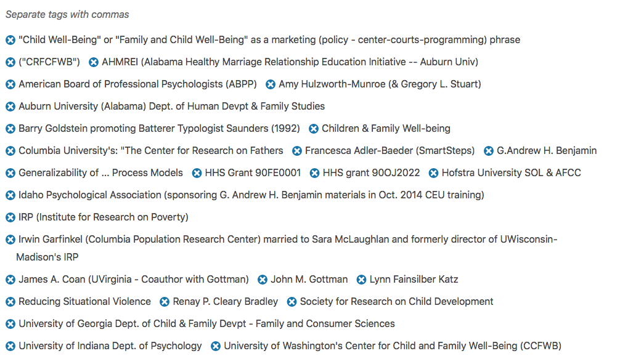Remove the HHS Grant 90FE0001 tag
The height and width of the screenshot is (364, 620).
[197, 173]
